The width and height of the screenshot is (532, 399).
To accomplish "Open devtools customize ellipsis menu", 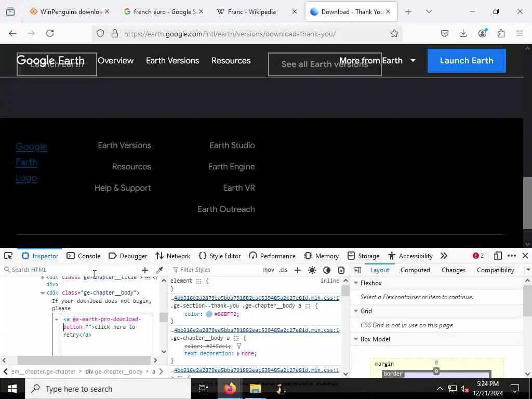I will (x=512, y=256).
